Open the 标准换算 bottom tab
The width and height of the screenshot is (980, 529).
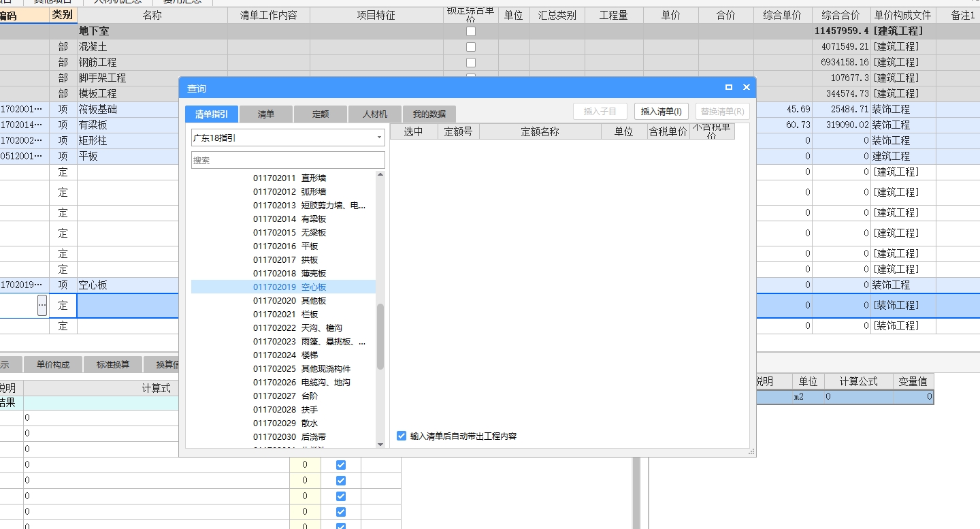click(x=113, y=364)
